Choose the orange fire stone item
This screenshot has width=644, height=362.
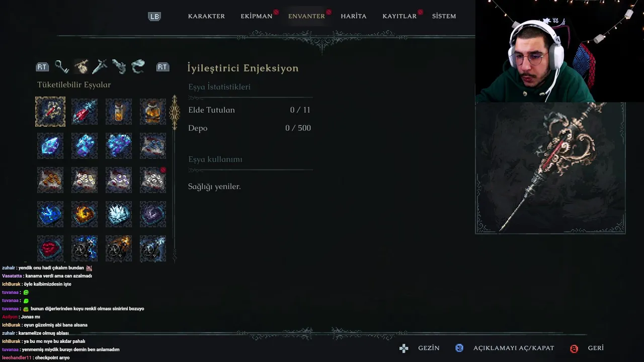85,214
